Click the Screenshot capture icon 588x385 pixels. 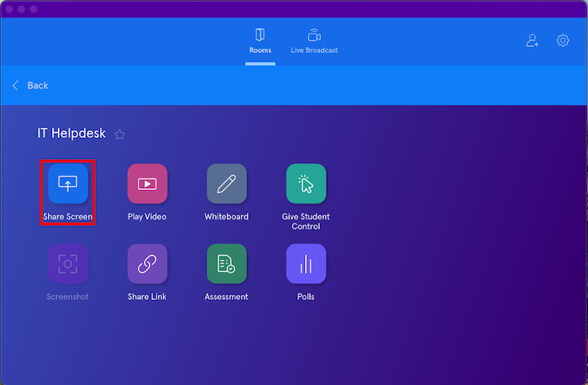click(67, 264)
